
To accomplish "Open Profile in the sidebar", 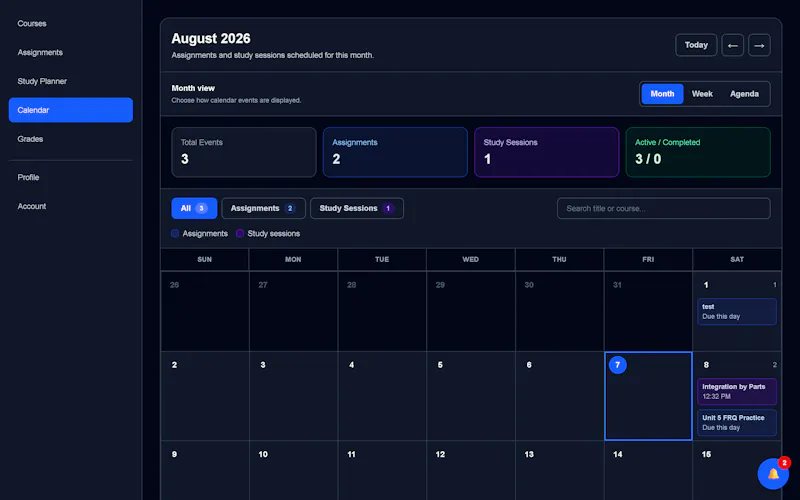I will (x=71, y=178).
